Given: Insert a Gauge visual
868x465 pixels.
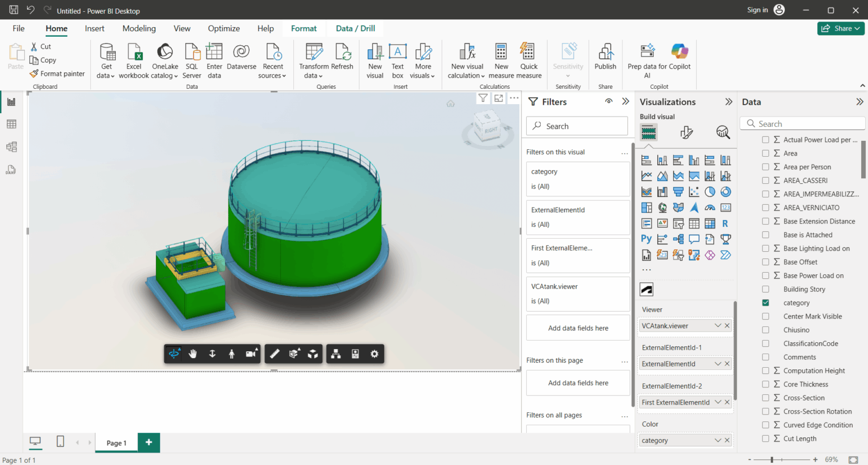Looking at the screenshot, I should (710, 207).
